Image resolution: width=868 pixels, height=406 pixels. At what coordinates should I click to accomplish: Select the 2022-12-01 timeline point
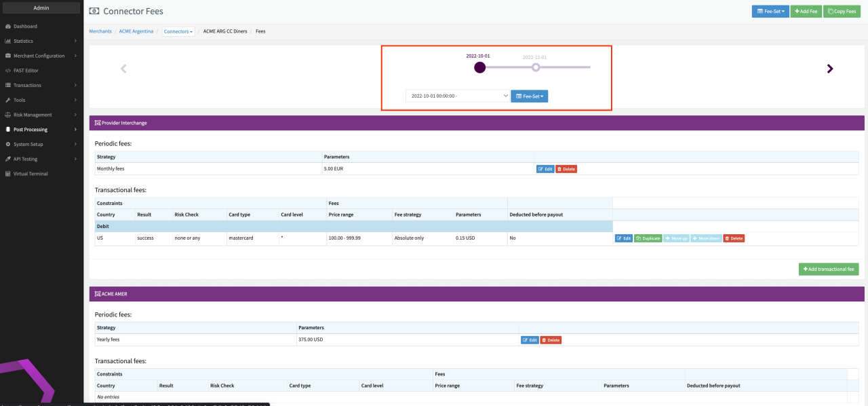point(536,67)
